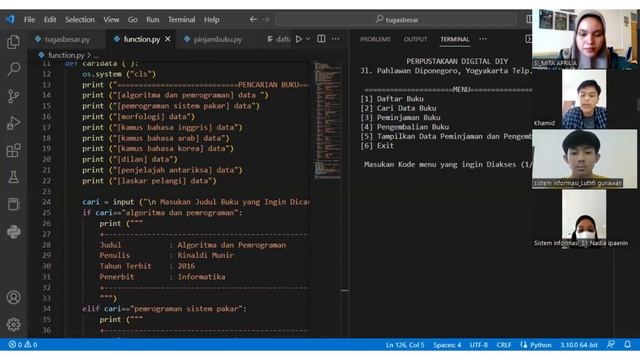Select the Nadia ipaenin video thumbnail

(x=584, y=219)
